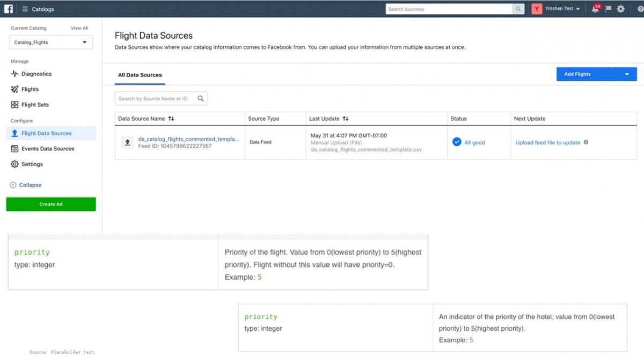The width and height of the screenshot is (644, 358).
Task: Click Upload feed file to update link
Action: pos(548,143)
